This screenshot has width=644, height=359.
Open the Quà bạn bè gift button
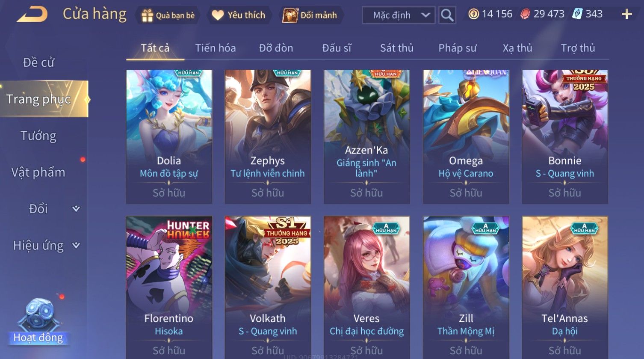click(168, 15)
